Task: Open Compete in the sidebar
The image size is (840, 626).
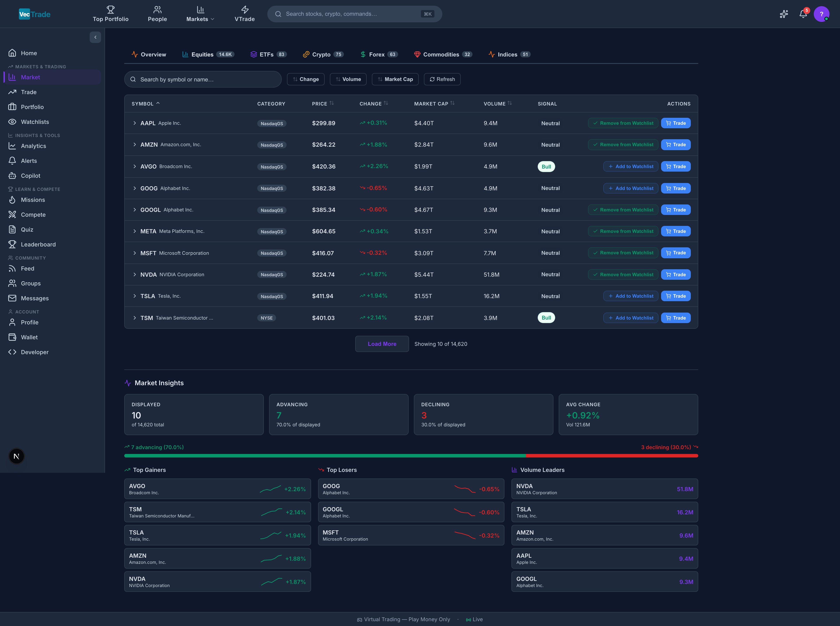Action: (x=52, y=215)
